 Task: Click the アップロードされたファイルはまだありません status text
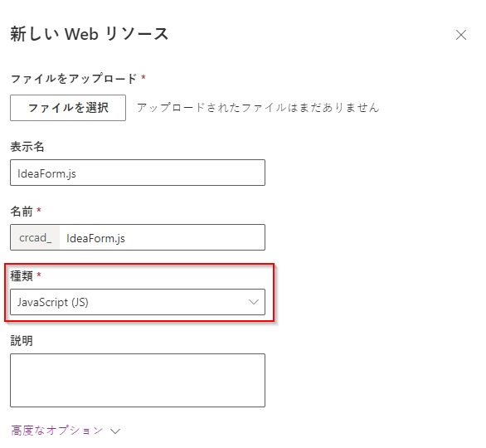coord(258,108)
